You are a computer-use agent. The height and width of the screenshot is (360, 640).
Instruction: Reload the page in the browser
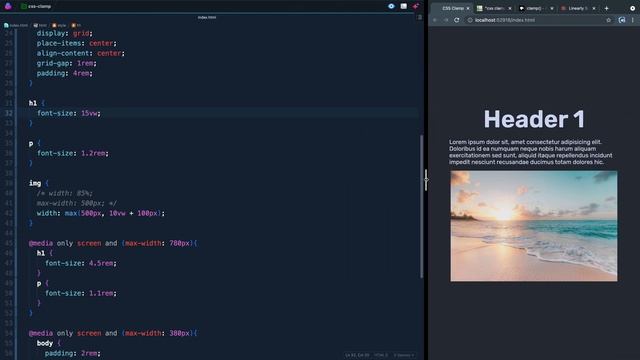tap(457, 20)
